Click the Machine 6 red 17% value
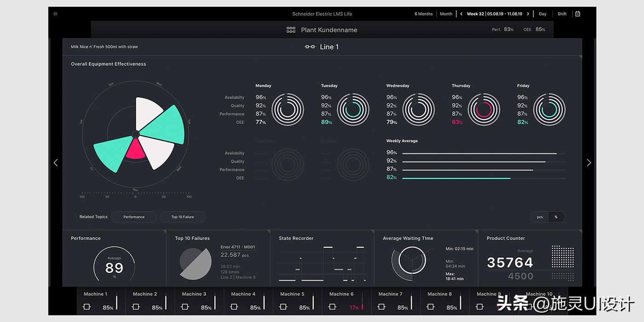 tap(354, 308)
